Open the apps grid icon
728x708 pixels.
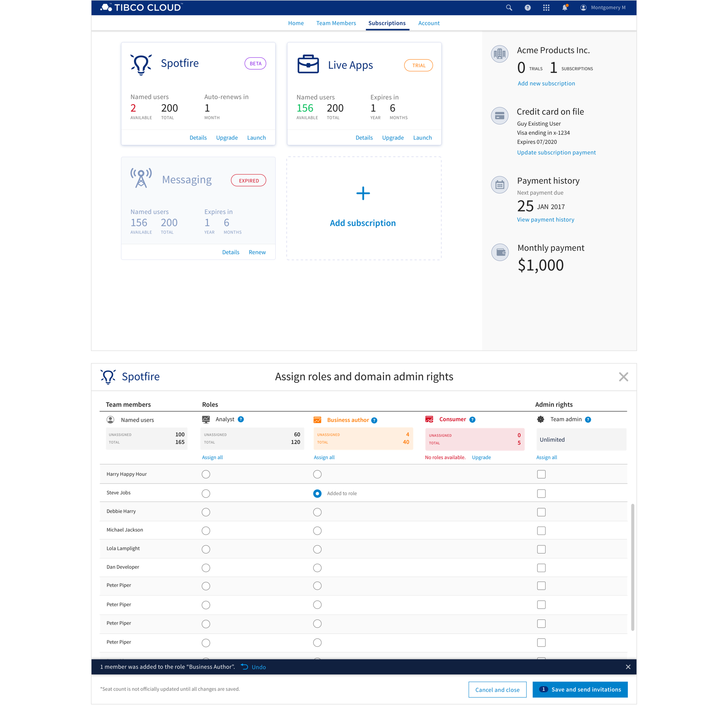(x=546, y=8)
